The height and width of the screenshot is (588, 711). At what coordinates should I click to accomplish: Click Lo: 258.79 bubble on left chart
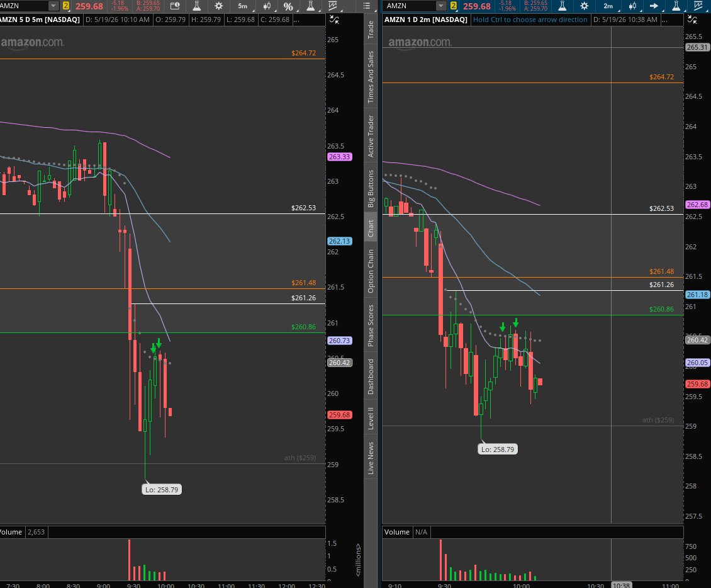click(x=162, y=490)
